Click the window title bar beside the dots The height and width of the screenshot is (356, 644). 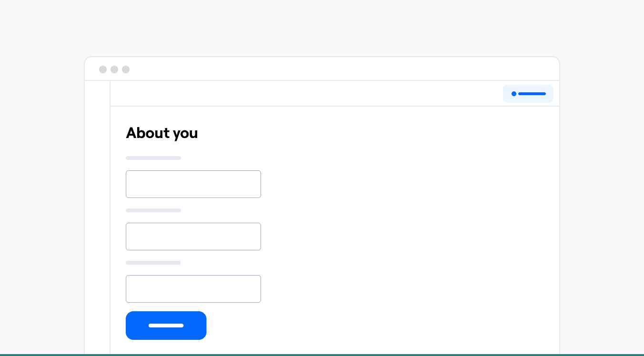tap(333, 69)
